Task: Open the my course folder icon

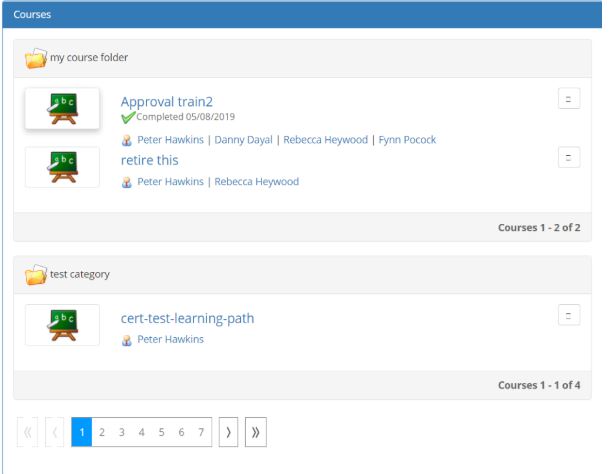Action: [36, 59]
